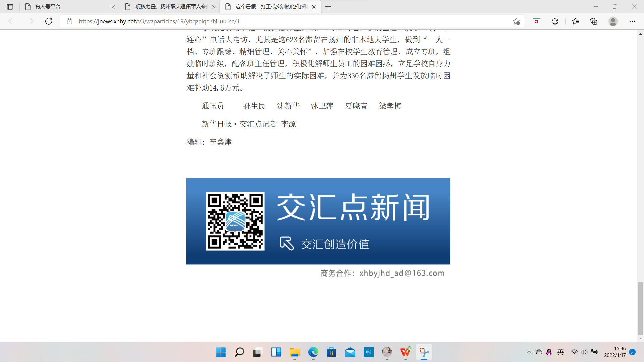Go back to the previous page

(12, 21)
